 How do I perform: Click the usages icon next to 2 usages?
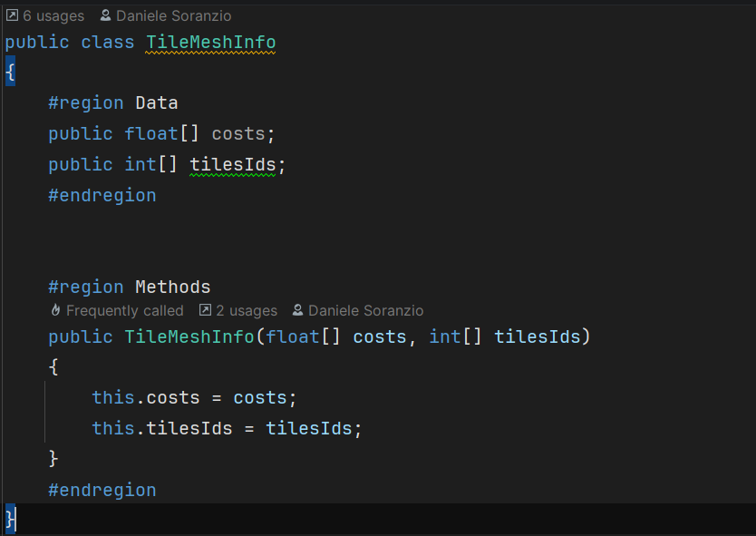pyautogui.click(x=205, y=311)
